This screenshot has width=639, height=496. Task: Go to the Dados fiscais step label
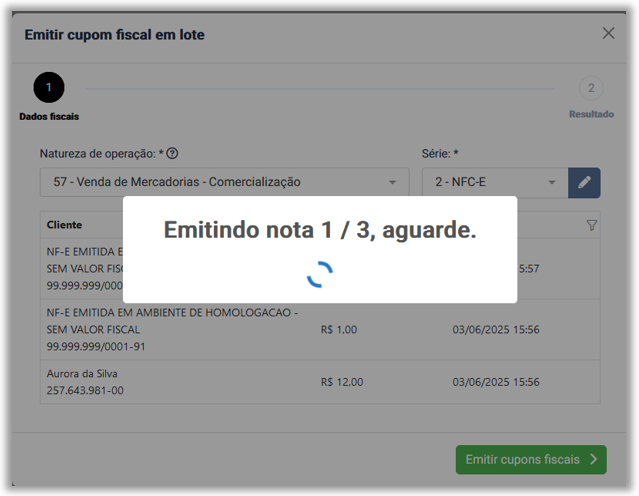[x=49, y=116]
